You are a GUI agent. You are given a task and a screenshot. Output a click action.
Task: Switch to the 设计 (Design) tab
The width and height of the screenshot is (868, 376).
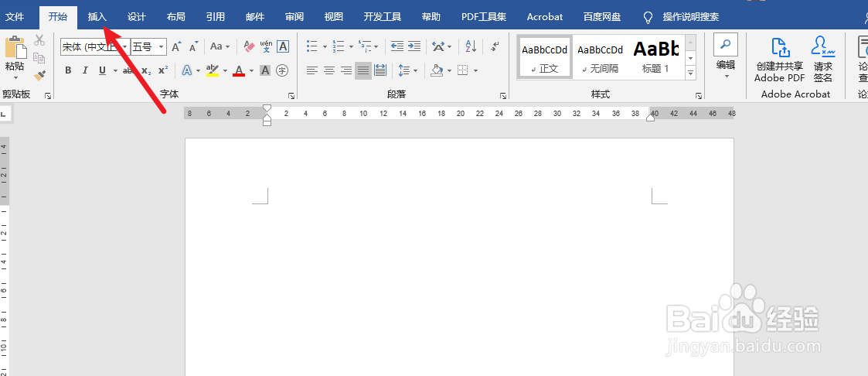[136, 16]
